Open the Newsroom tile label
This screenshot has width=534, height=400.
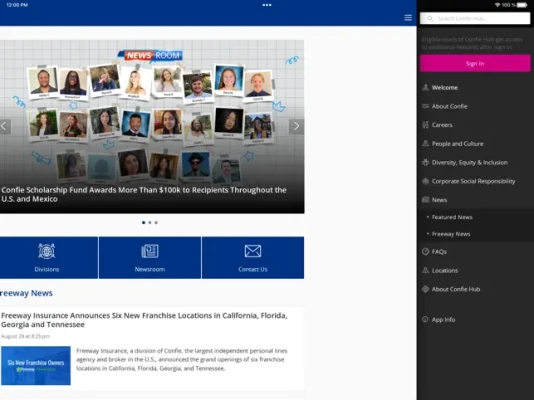(150, 269)
